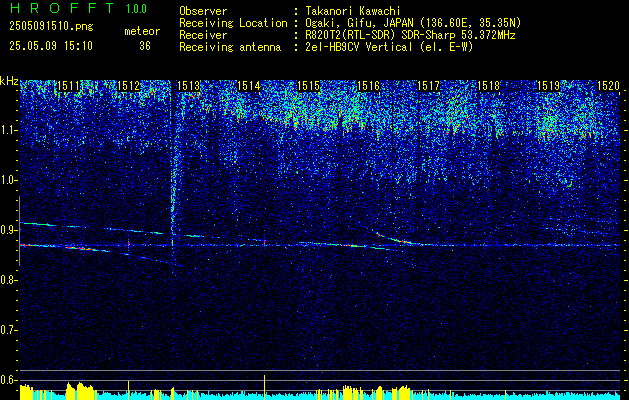The height and width of the screenshot is (400, 629).
Task: Click time marker 1514
Action: 249,85
